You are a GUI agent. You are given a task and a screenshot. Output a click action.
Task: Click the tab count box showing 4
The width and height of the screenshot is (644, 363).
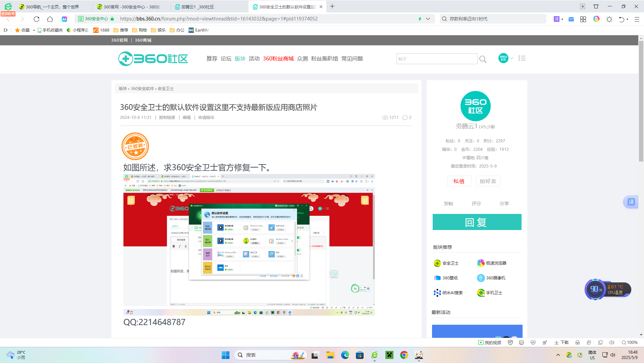point(583,6)
